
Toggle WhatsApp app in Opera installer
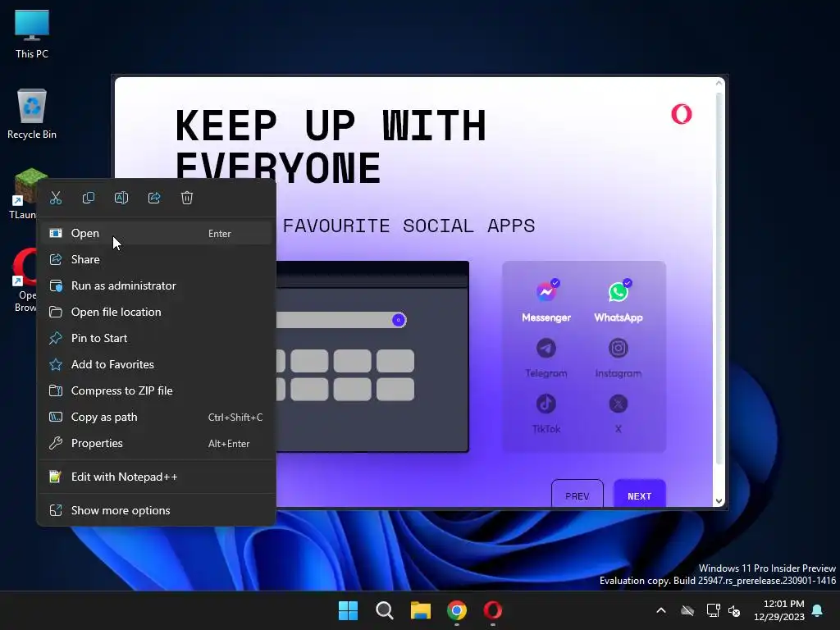point(619,301)
